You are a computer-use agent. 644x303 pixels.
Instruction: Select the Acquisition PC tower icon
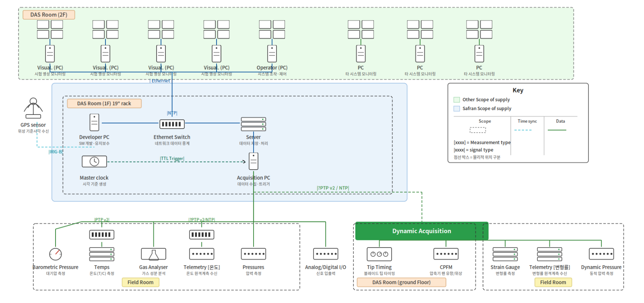tap(253, 162)
